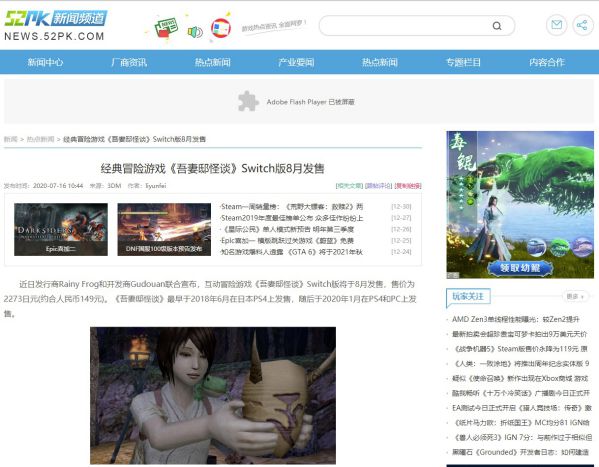Click the author name after 作者
Viewport: 599px width, 467px height.
[156, 186]
